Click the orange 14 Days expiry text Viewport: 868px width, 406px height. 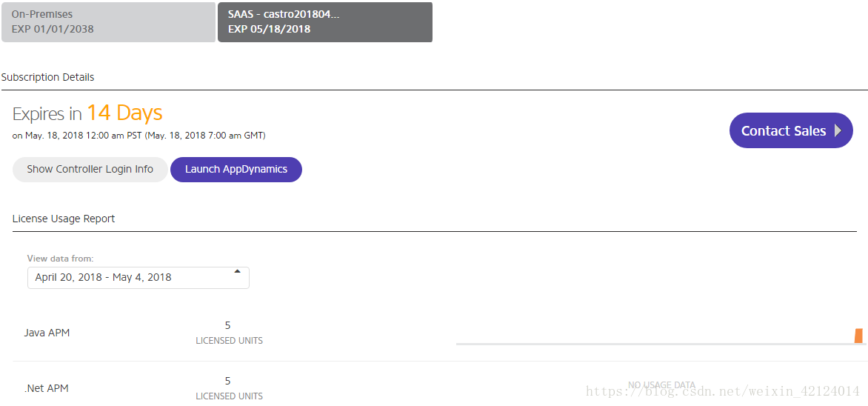pos(124,113)
